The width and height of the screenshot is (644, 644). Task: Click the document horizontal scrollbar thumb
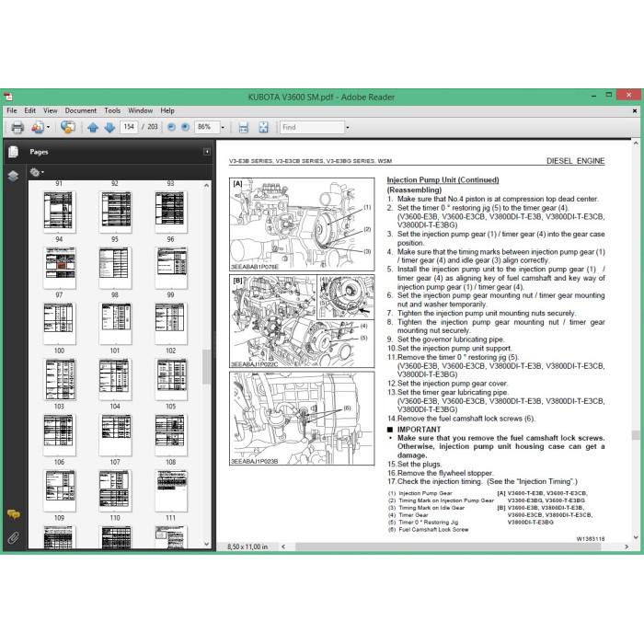coord(448,546)
